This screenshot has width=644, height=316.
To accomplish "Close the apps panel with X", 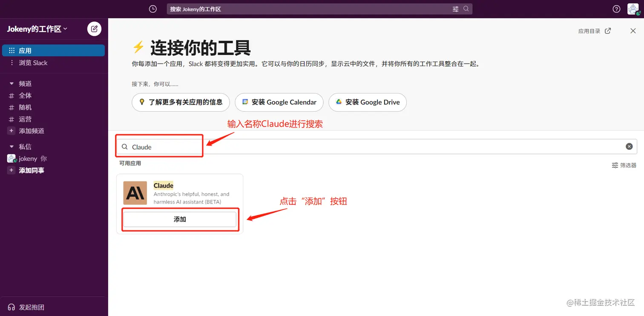I will 633,31.
